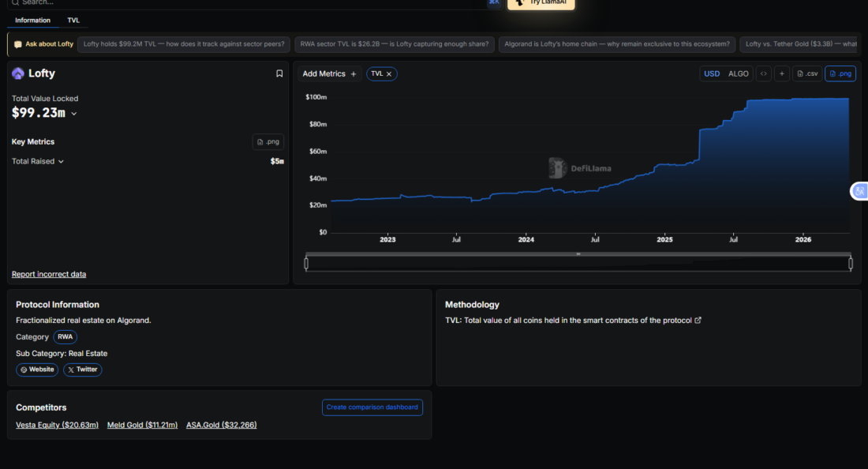Screen dimensions: 868x469
Task: Open Report incorrect data link
Action: (x=49, y=274)
